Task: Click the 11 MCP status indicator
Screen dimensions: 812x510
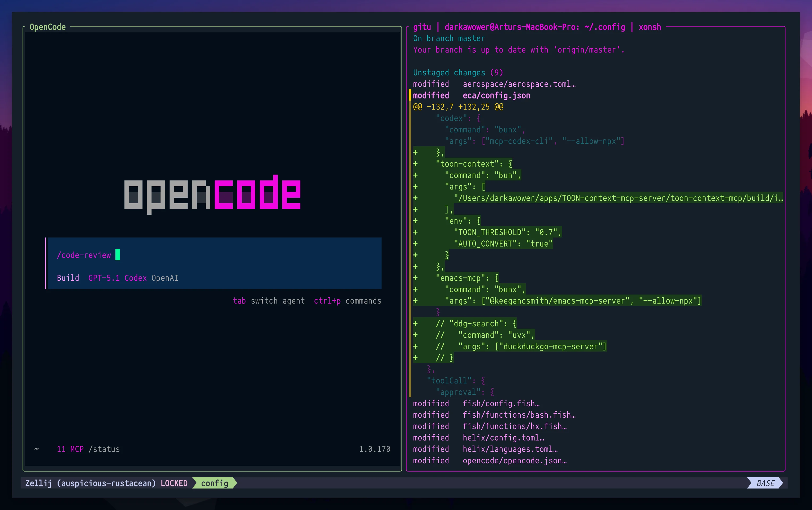Action: (70, 449)
